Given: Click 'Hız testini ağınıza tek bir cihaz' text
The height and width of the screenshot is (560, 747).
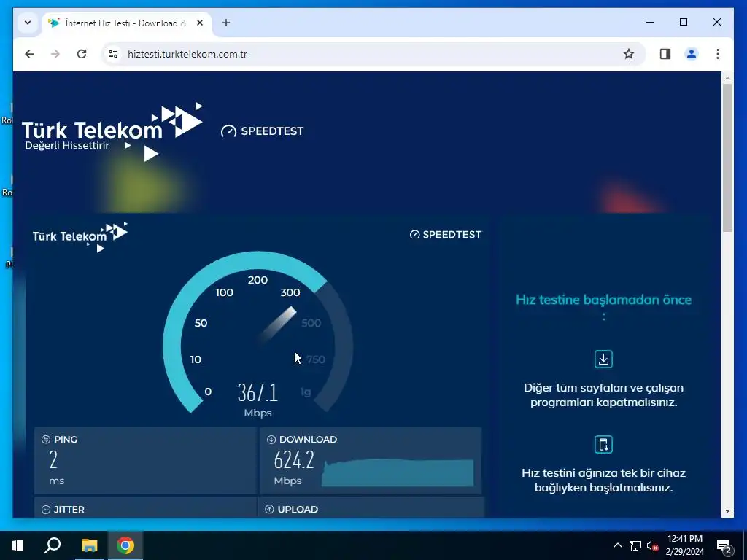Looking at the screenshot, I should point(603,480).
